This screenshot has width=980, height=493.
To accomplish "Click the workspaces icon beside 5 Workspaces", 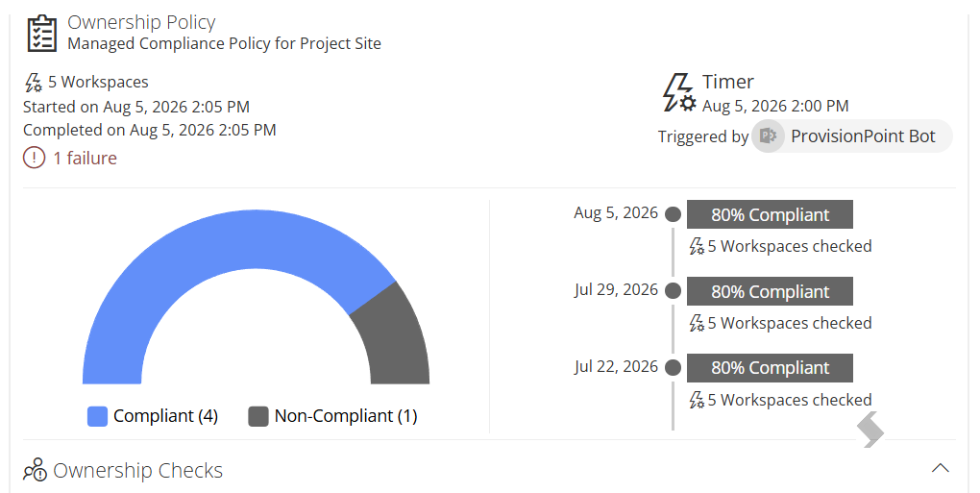I will point(33,83).
